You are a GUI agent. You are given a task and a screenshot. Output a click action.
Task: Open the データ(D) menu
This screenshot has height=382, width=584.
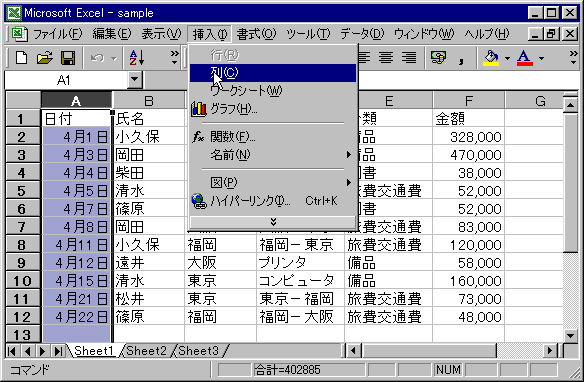click(x=362, y=34)
